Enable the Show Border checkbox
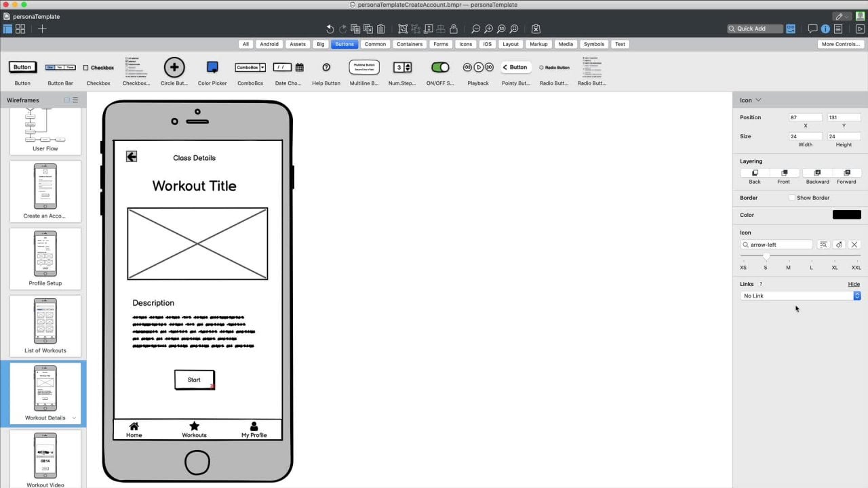The width and height of the screenshot is (868, 488). (791, 198)
